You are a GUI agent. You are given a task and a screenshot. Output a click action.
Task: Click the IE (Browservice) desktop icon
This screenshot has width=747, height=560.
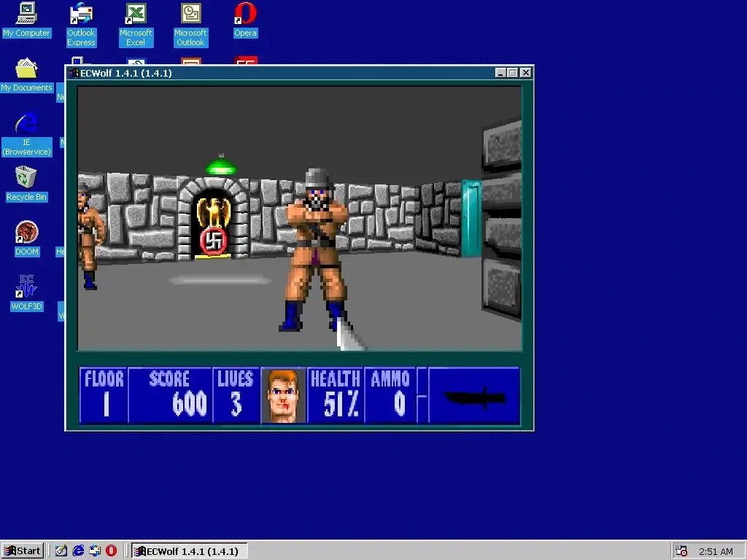pyautogui.click(x=26, y=134)
